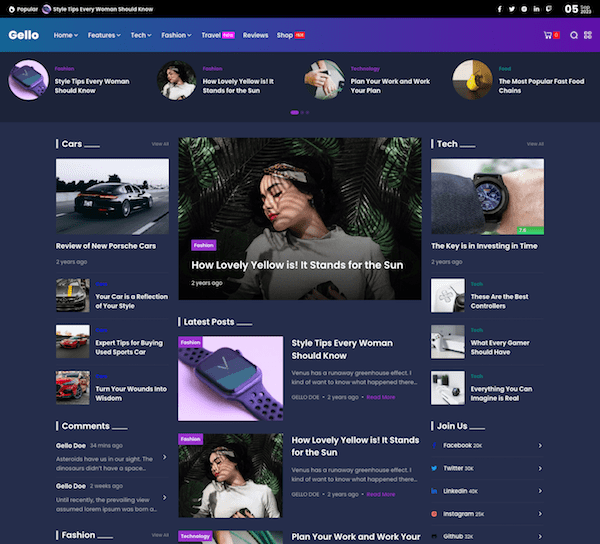Expand the Home dropdown menu
This screenshot has height=544, width=600.
click(66, 35)
